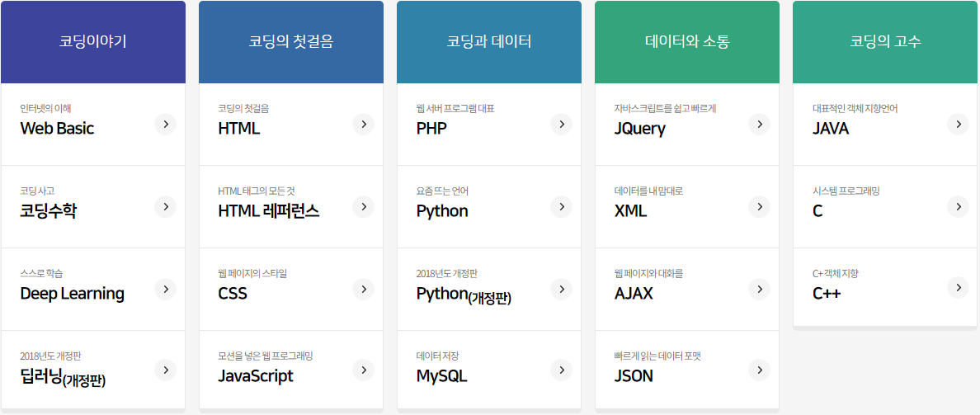The height and width of the screenshot is (415, 980).
Task: Click the subtitle 데이터를 내맘대로
Action: [648, 191]
